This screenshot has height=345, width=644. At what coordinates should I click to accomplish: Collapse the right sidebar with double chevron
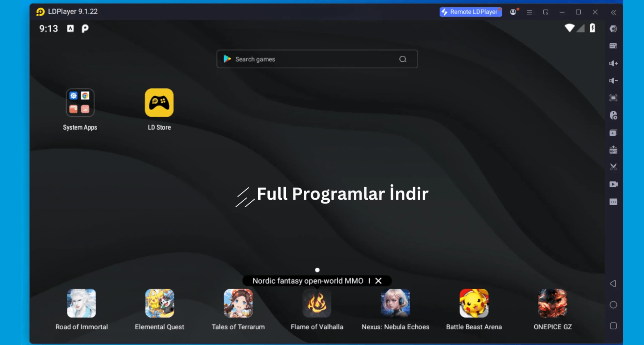coord(614,12)
